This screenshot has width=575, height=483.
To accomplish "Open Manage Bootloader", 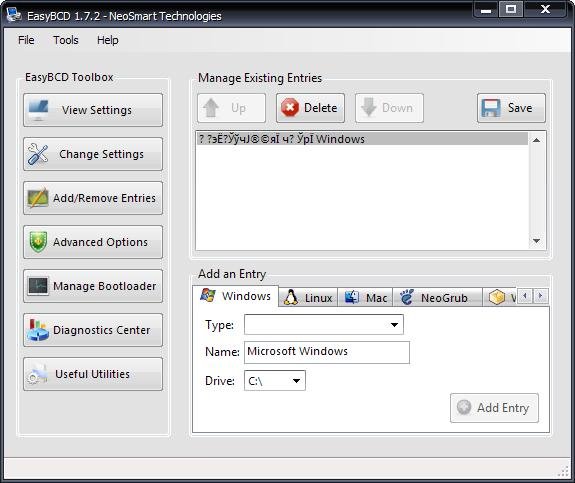I will pyautogui.click(x=93, y=286).
